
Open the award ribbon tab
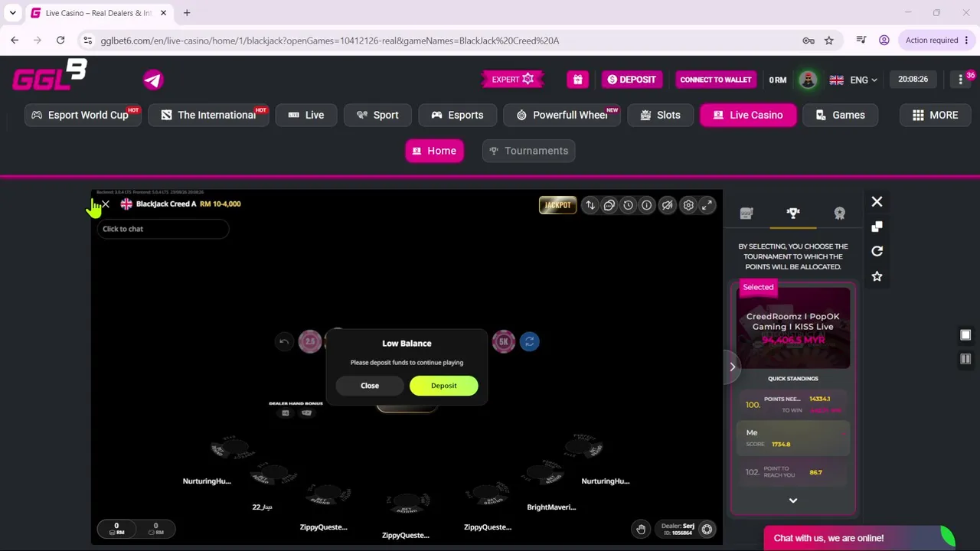point(840,214)
